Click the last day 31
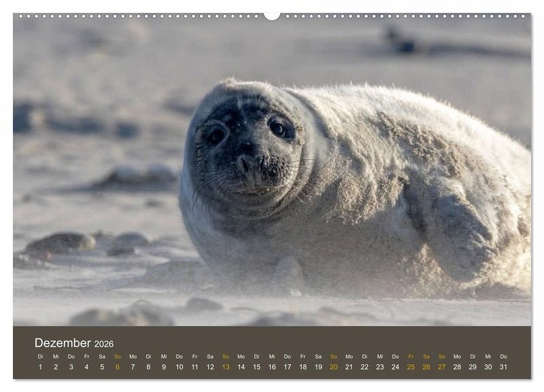Viewport: 544px width, 392px height. point(503,367)
